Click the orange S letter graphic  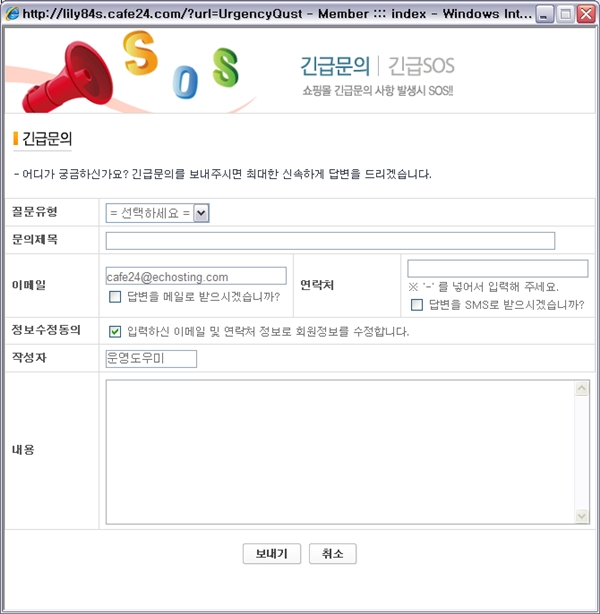(x=141, y=53)
